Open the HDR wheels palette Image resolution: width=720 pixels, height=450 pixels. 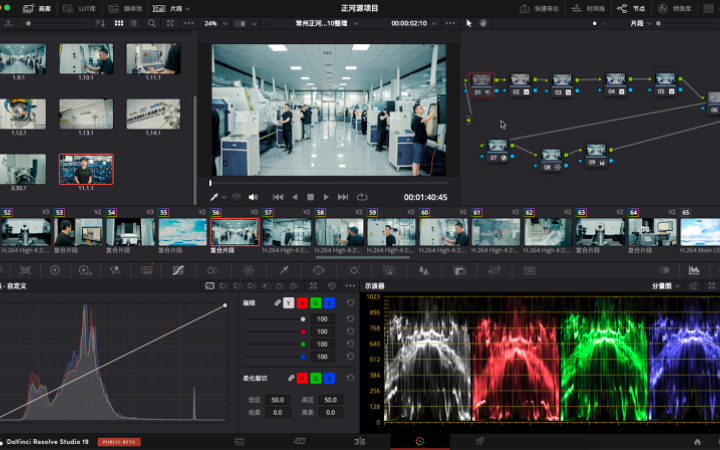[85, 270]
